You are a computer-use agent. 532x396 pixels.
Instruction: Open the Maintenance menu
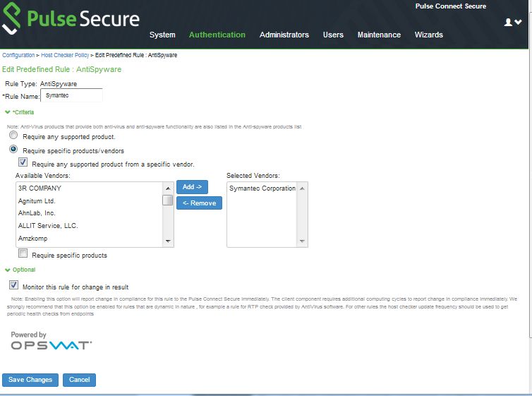379,35
